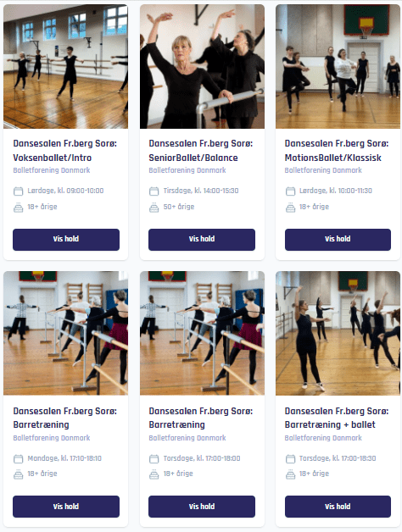Show the SeniorBallet/Balance team
Viewport: 402px width, 532px height.
(x=202, y=240)
